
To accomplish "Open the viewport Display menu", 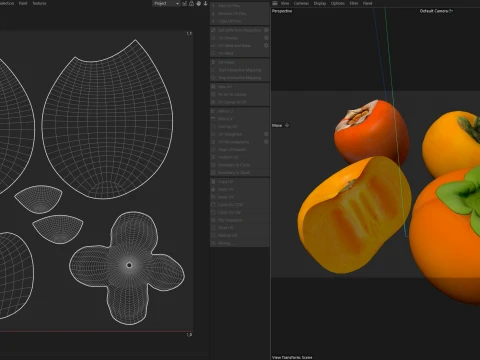I will pos(320,3).
